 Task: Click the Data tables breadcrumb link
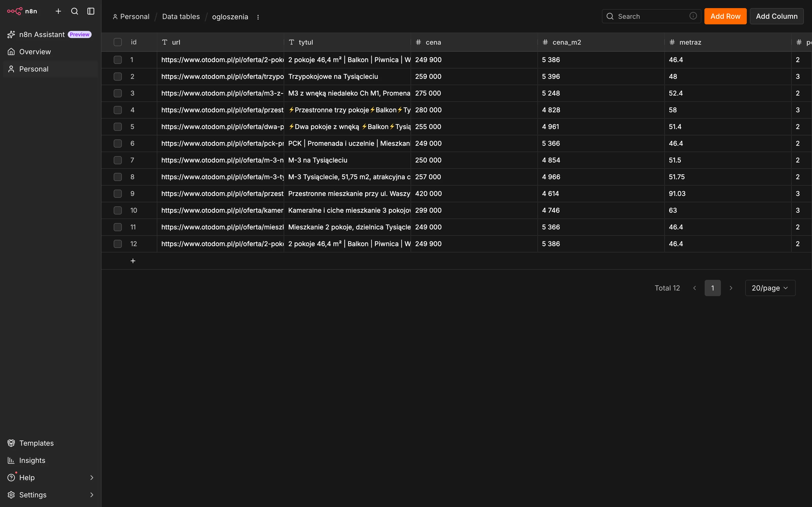(181, 17)
